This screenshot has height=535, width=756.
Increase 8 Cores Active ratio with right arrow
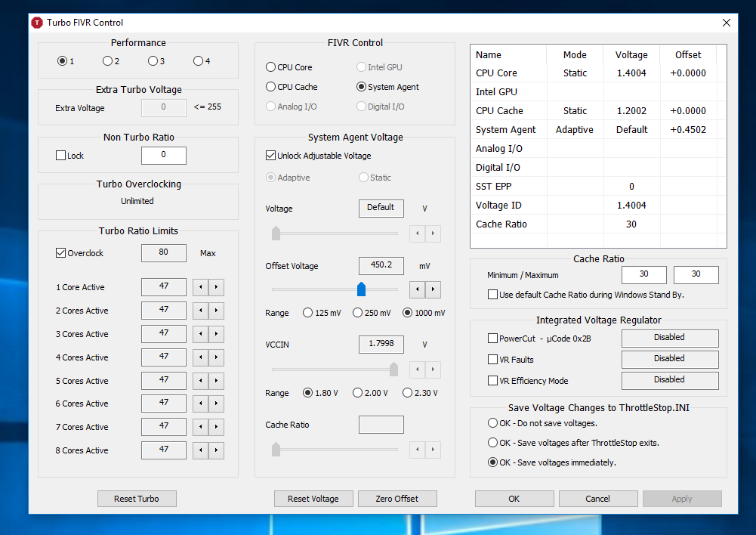[x=216, y=450]
